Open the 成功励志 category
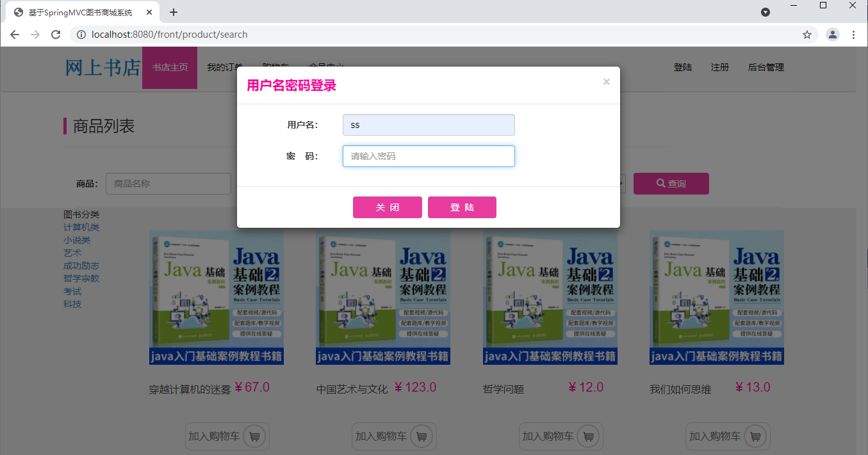 (81, 266)
